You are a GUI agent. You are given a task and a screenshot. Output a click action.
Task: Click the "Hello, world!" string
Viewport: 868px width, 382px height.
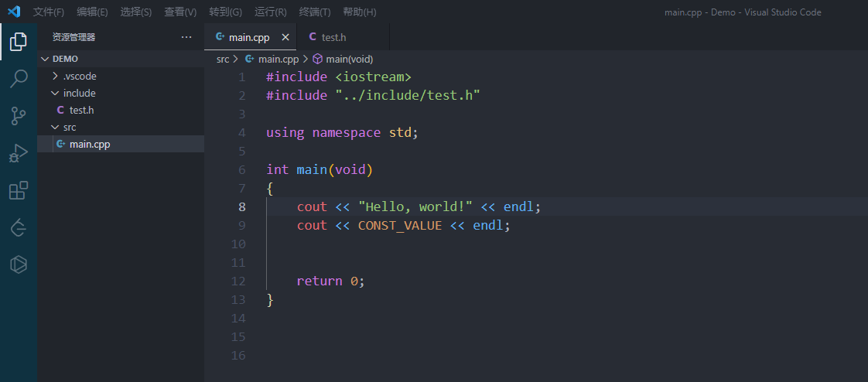coord(415,206)
